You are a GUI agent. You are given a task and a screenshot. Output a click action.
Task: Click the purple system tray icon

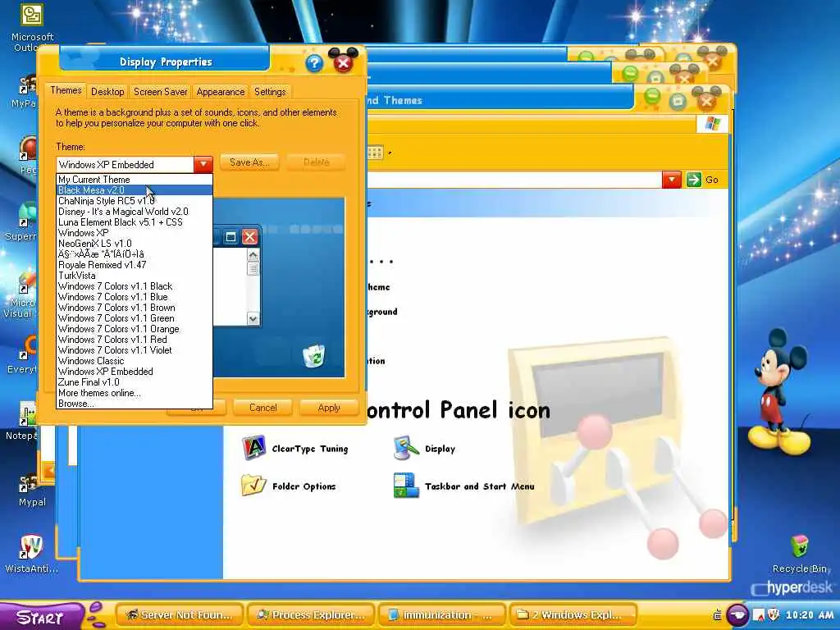point(737,614)
